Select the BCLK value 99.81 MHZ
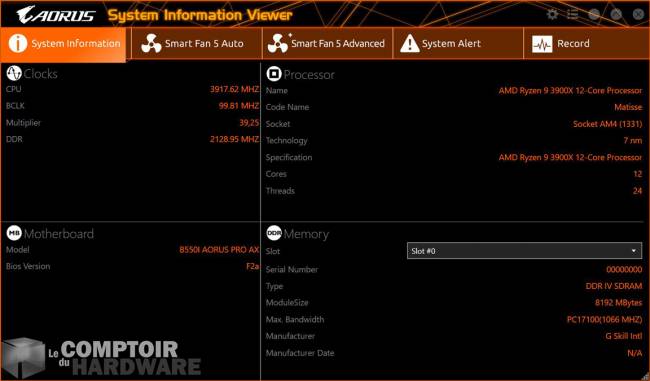The width and height of the screenshot is (650, 381). pyautogui.click(x=239, y=106)
